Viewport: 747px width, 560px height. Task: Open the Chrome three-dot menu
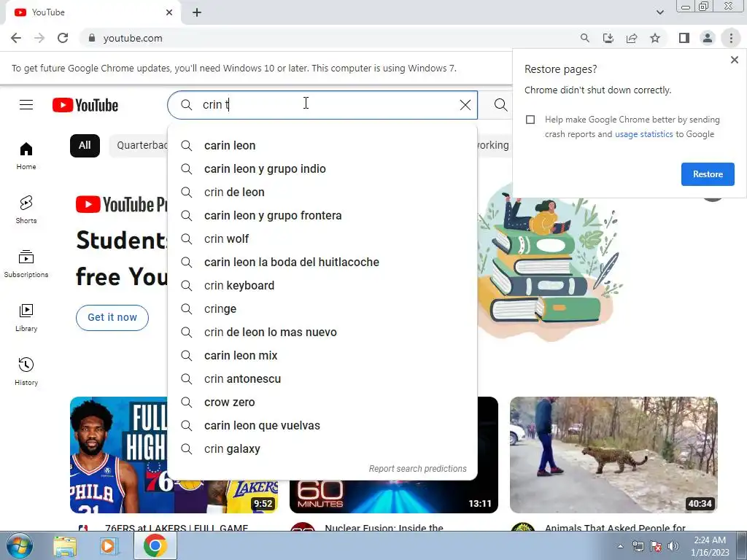[731, 38]
